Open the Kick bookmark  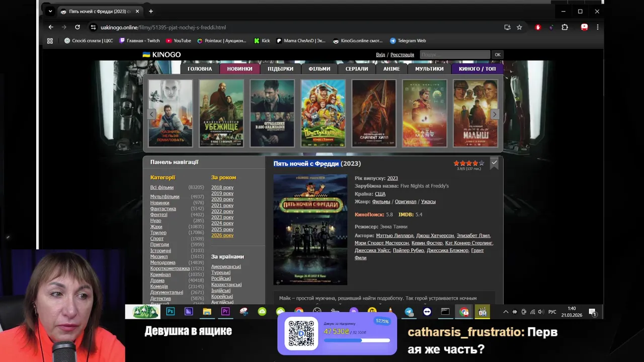[x=262, y=41]
